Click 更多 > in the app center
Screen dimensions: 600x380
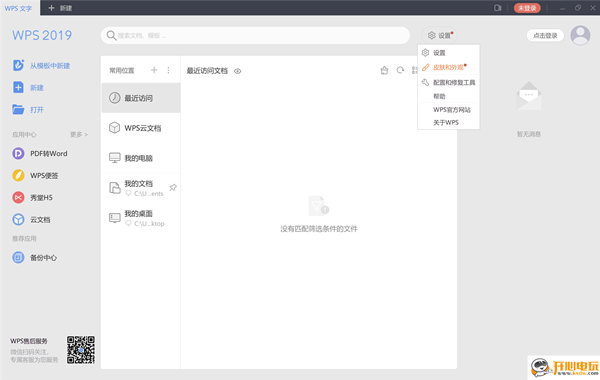click(79, 134)
